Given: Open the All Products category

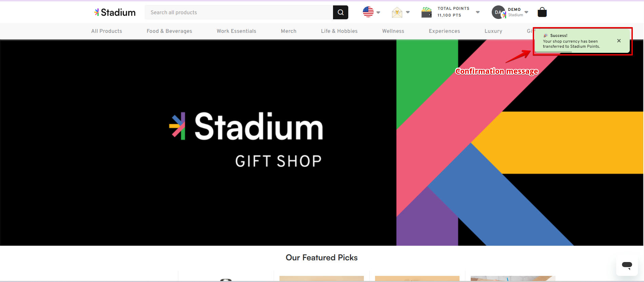Looking at the screenshot, I should click(x=106, y=31).
